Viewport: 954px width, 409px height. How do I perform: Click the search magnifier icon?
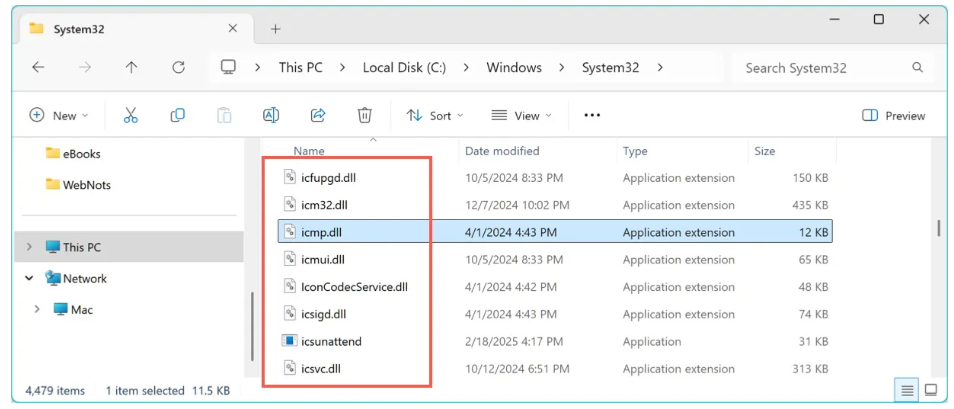(917, 68)
